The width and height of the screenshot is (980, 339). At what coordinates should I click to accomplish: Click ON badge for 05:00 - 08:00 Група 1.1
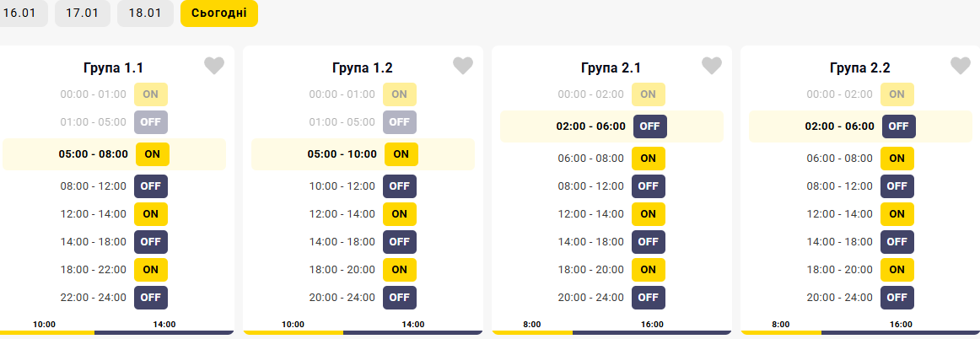[x=153, y=153]
